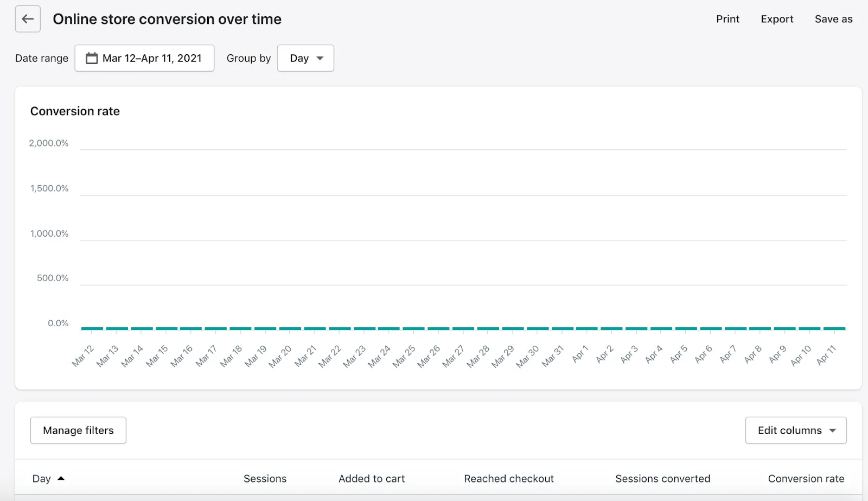The image size is (868, 501).
Task: Click Print in the header
Action: click(727, 19)
